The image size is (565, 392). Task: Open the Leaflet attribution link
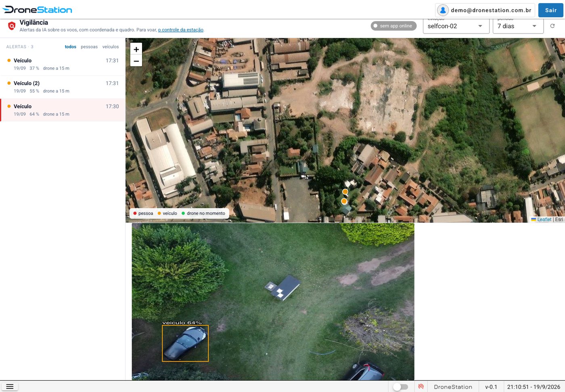point(544,219)
